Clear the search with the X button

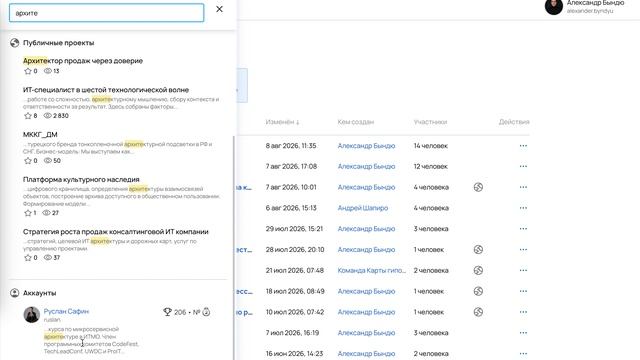click(219, 9)
